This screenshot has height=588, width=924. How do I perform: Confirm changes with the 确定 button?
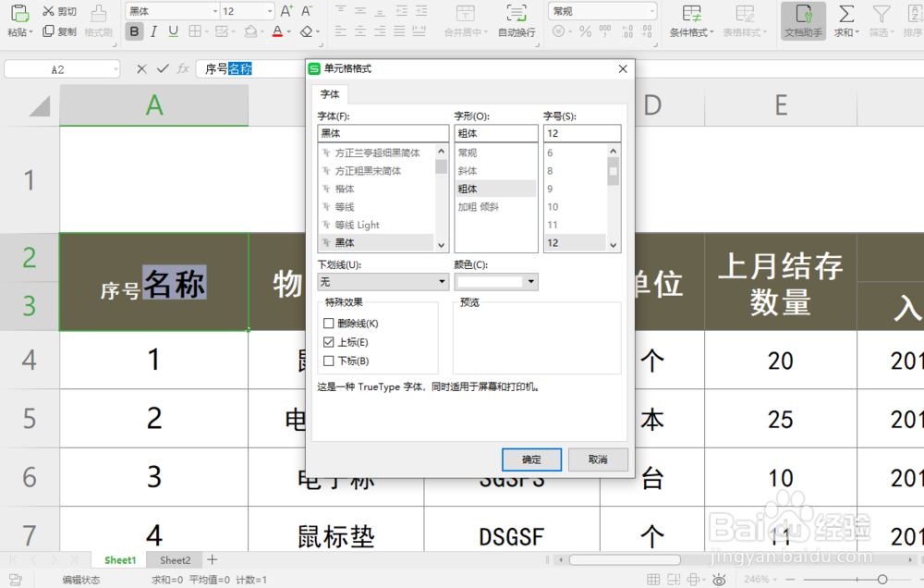pos(531,459)
